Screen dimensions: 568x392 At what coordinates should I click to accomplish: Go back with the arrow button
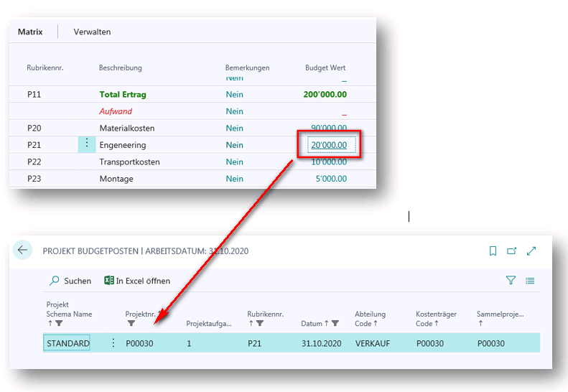coord(22,250)
